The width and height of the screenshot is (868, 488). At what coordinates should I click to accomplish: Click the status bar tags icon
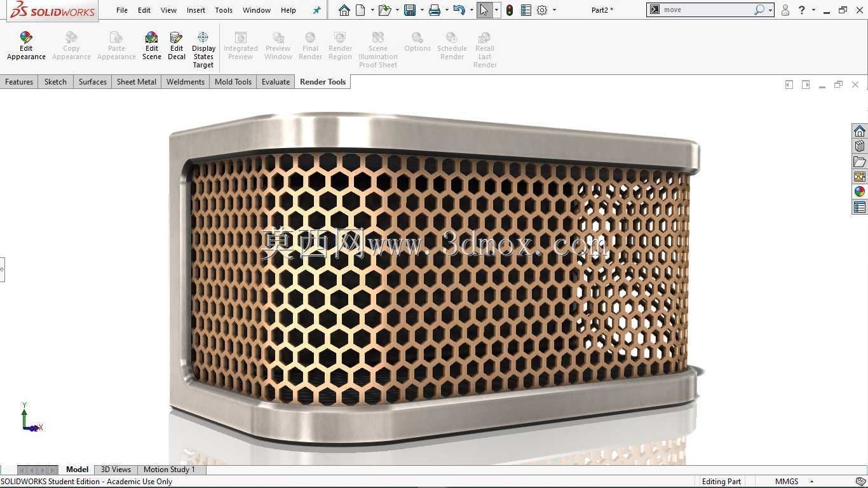click(860, 482)
